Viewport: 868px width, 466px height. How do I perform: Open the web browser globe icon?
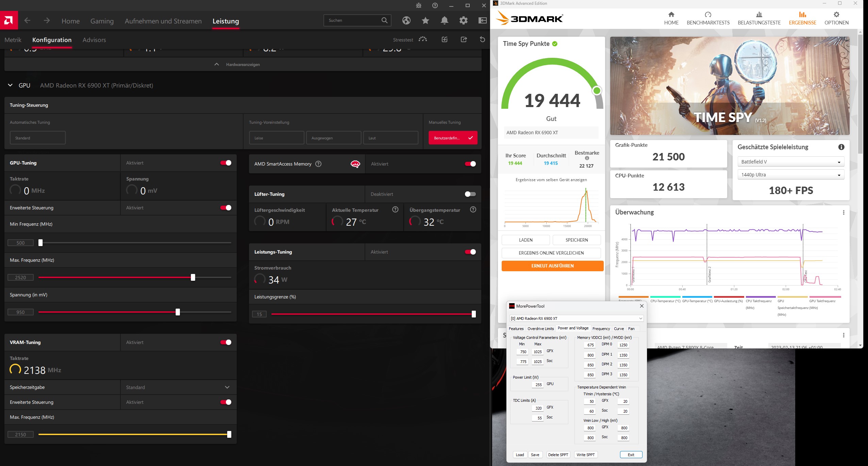406,20
